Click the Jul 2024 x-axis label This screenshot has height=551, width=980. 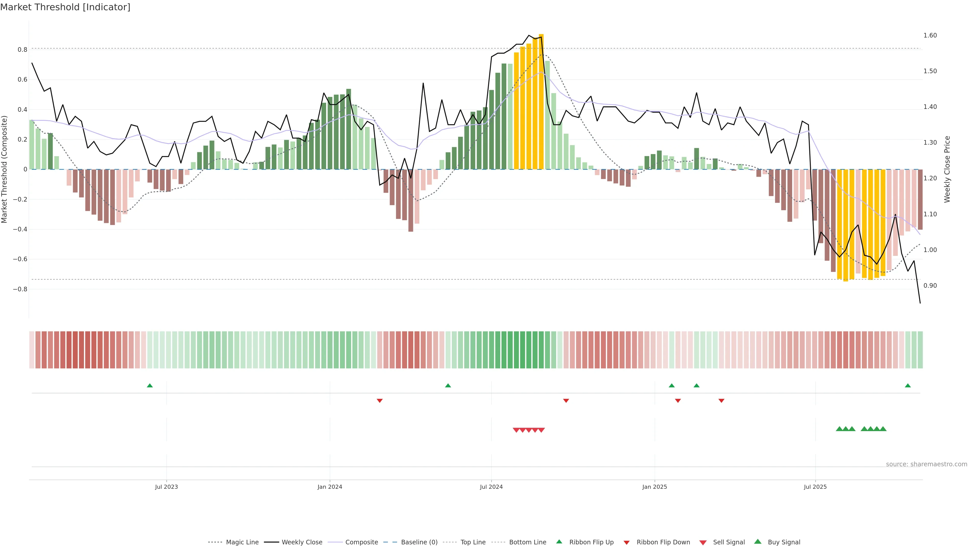(491, 487)
